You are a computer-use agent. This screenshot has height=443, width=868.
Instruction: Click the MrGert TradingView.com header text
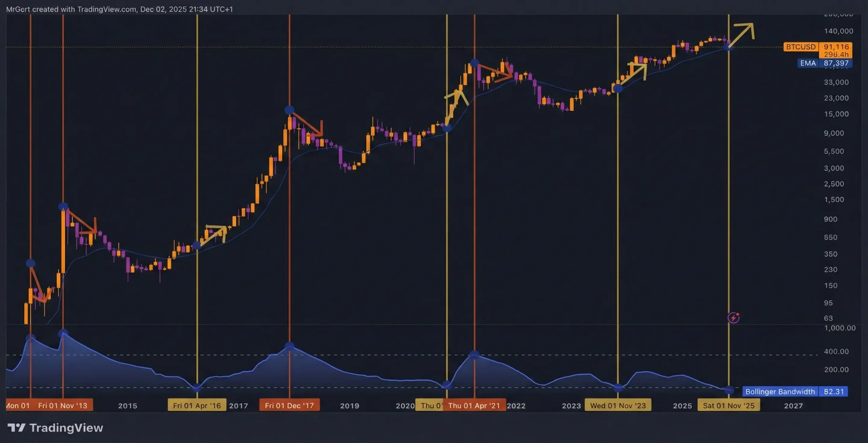pos(119,9)
